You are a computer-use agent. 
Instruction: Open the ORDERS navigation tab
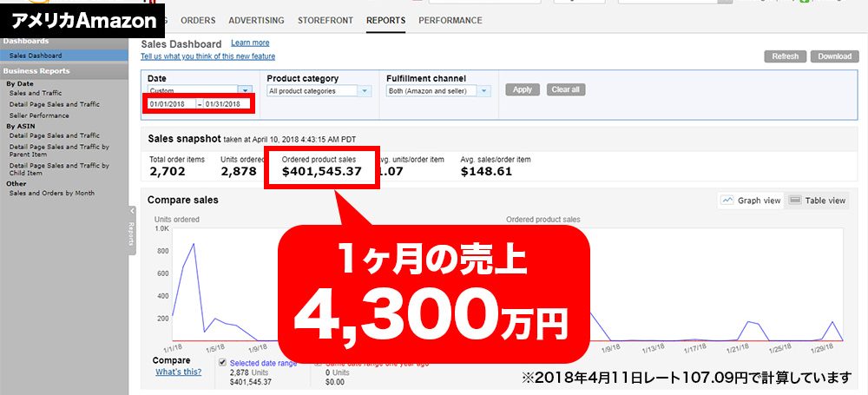198,21
